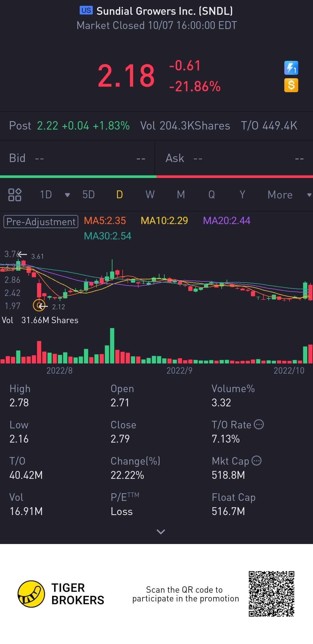Tap the Close 2.79 value
Viewport: 313px width, 644px height.
coord(120,439)
